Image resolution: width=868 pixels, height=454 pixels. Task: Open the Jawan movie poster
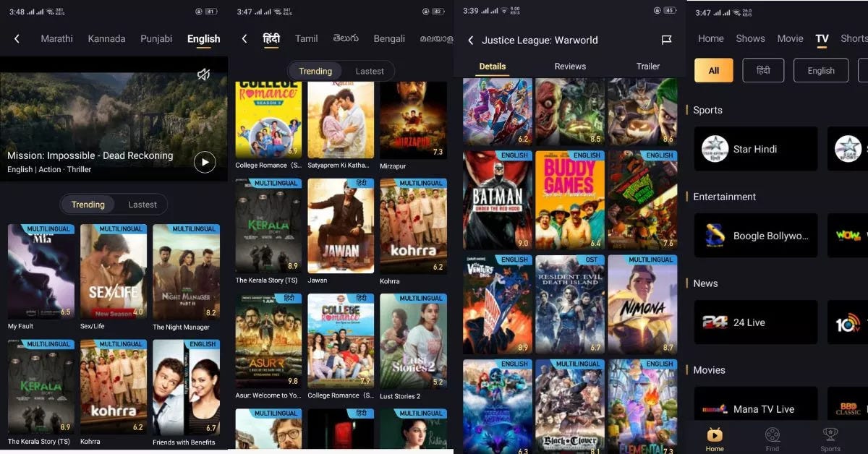coord(341,226)
